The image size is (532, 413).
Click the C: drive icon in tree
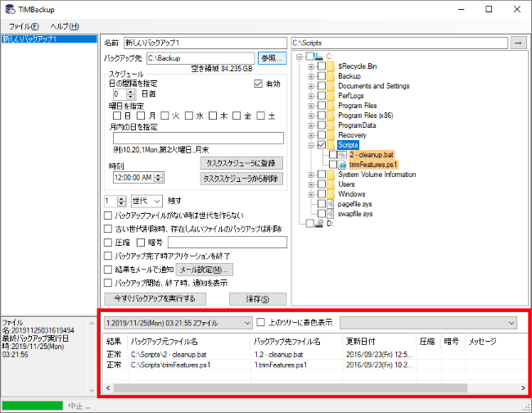tap(318, 57)
